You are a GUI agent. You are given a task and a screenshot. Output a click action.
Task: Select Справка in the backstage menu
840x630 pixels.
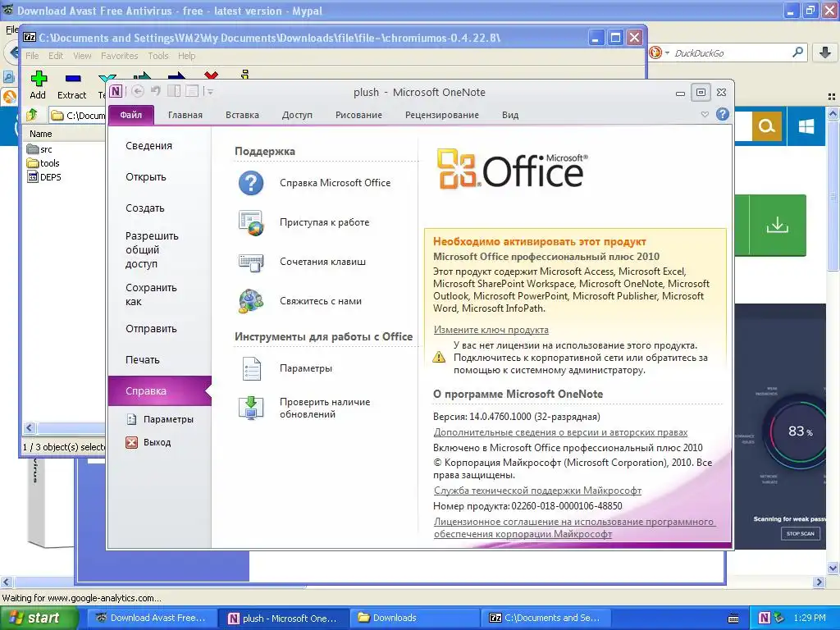[x=160, y=391]
